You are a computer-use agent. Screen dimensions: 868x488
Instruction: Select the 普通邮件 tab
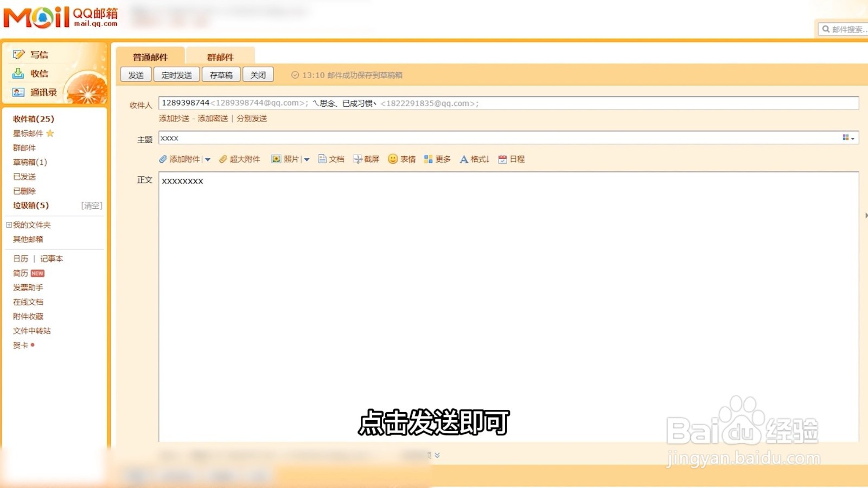click(x=150, y=56)
